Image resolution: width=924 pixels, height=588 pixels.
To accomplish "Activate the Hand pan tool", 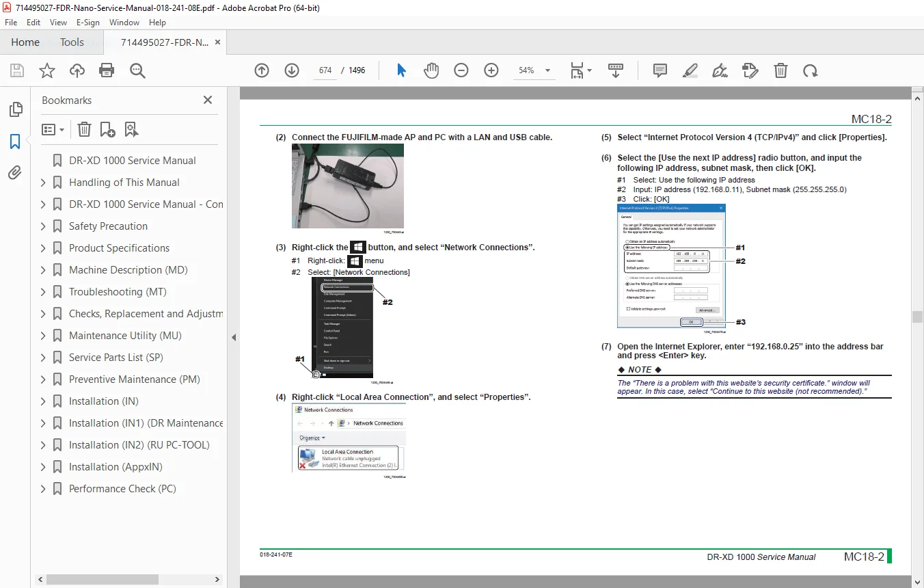I will click(x=431, y=70).
